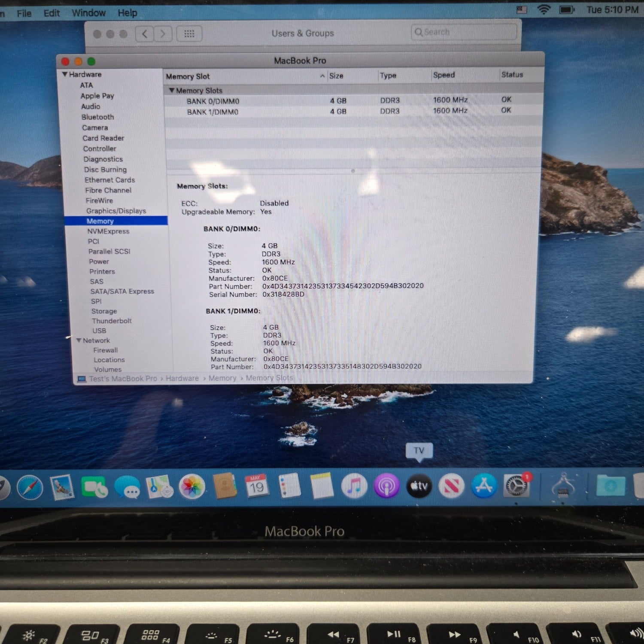
Task: Open the input source flag menu
Action: pos(522,9)
